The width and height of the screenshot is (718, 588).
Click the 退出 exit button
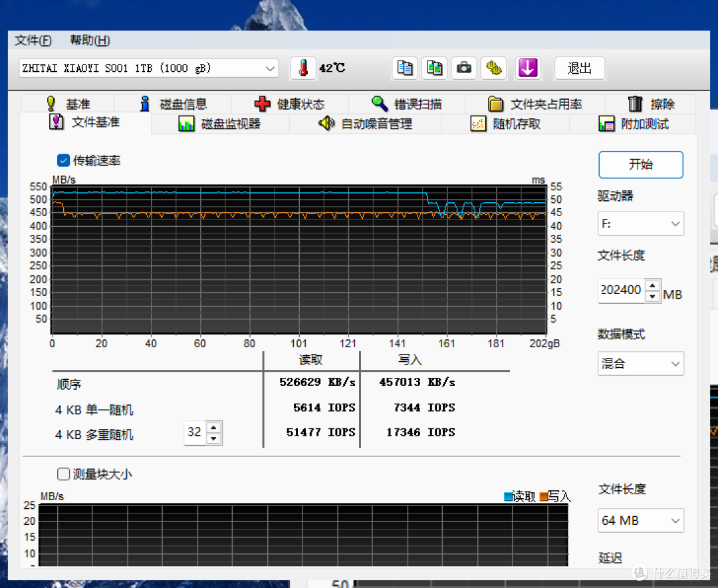[580, 69]
